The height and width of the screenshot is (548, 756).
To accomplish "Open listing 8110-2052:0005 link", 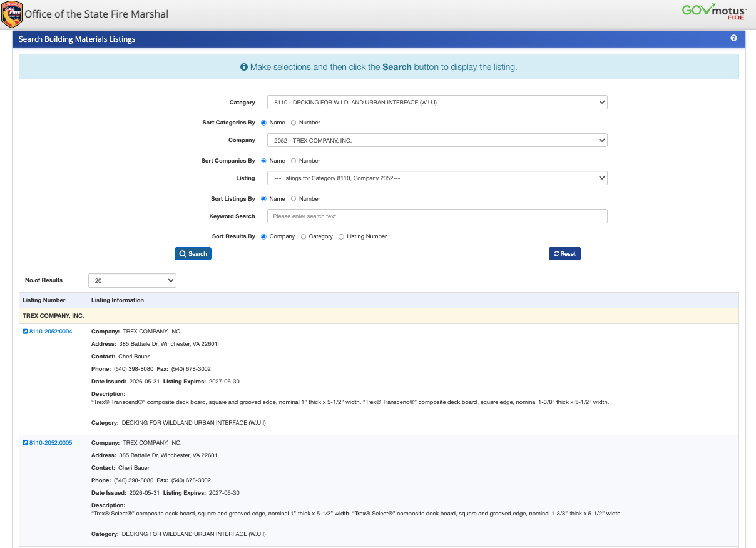I will coord(51,443).
